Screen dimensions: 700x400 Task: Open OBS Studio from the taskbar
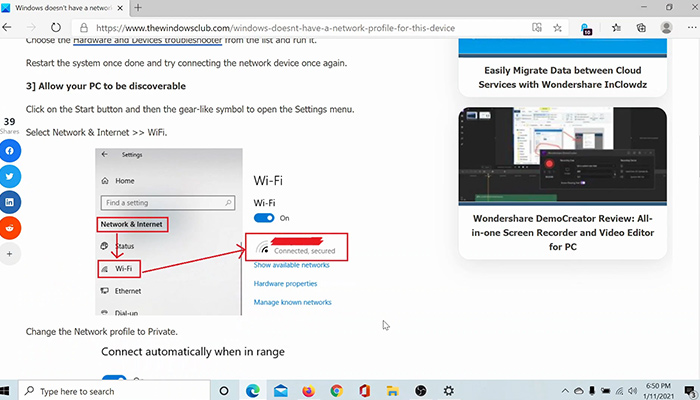[x=421, y=391]
